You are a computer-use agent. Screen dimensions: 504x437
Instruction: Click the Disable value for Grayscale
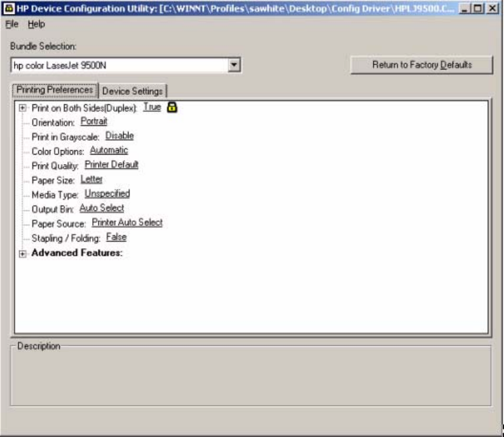click(119, 135)
